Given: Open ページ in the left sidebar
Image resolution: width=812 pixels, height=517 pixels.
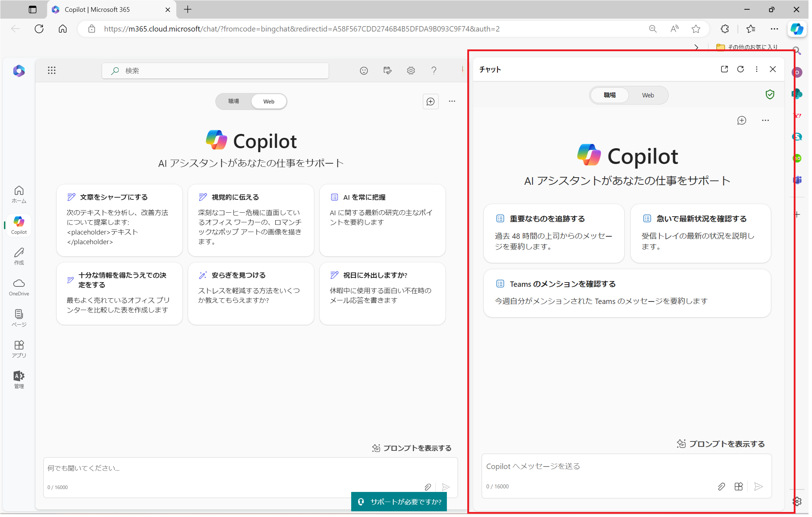Looking at the screenshot, I should click(x=19, y=318).
